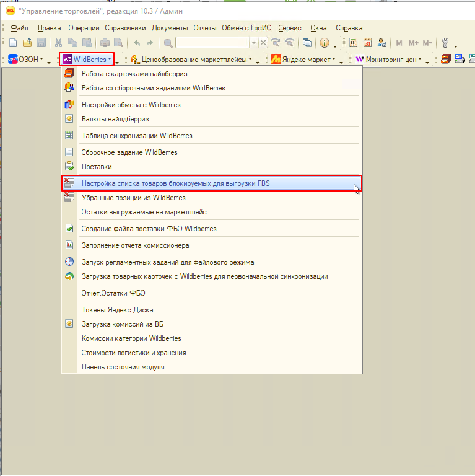Viewport: 475px width, 476px height.
Task: Click the M- memory button
Action: point(427,43)
